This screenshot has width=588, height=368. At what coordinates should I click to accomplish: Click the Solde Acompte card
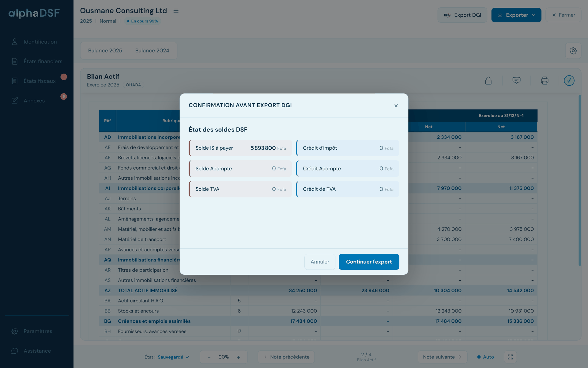point(240,169)
